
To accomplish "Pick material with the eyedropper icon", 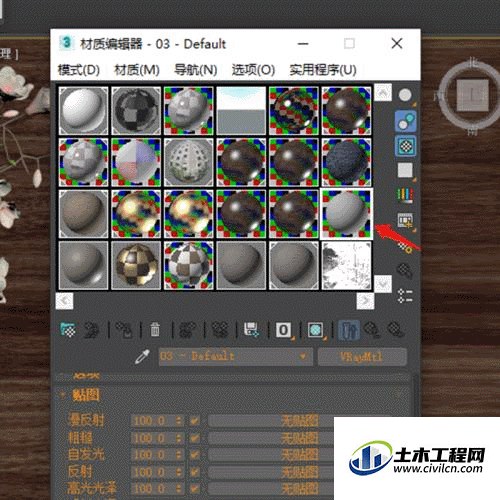I will pos(142,357).
